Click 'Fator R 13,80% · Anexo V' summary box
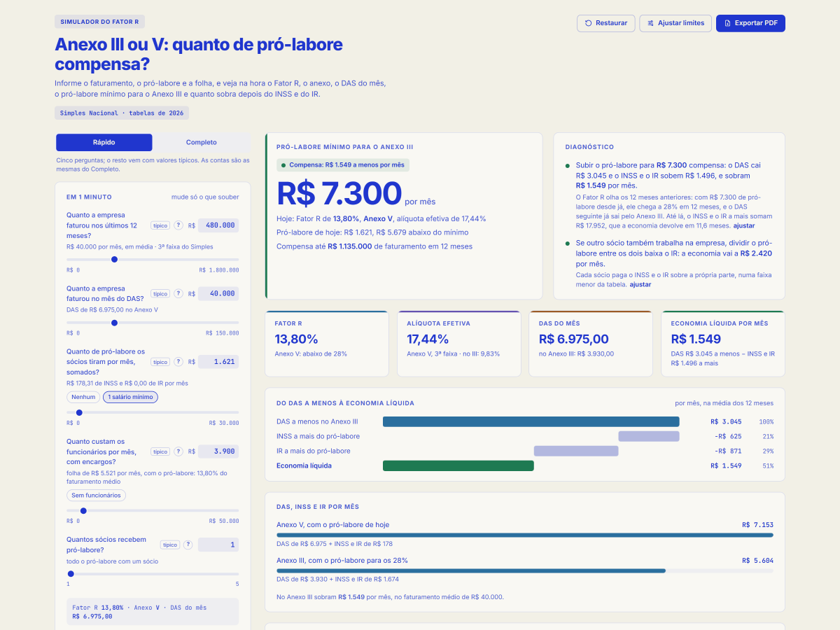This screenshot has width=840, height=630. coord(153,612)
